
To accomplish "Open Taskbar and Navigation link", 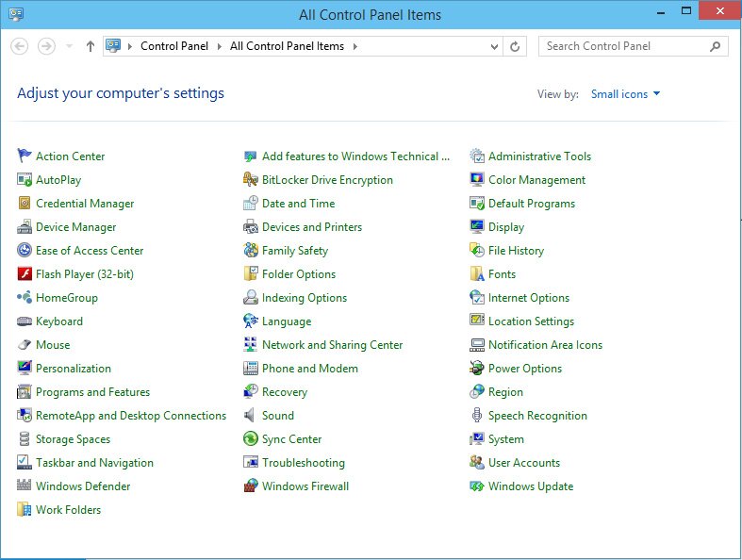I will click(94, 463).
